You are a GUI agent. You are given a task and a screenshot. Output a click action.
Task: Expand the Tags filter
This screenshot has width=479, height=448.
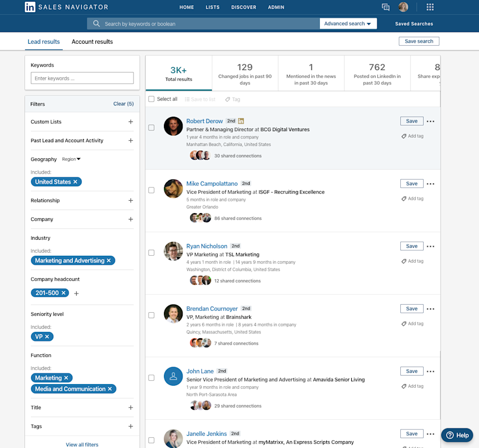click(131, 426)
